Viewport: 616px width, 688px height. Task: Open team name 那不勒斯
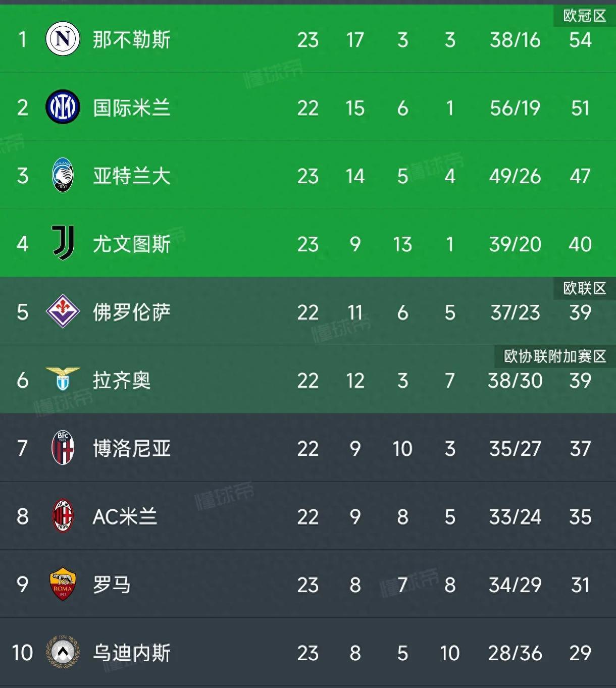click(132, 40)
